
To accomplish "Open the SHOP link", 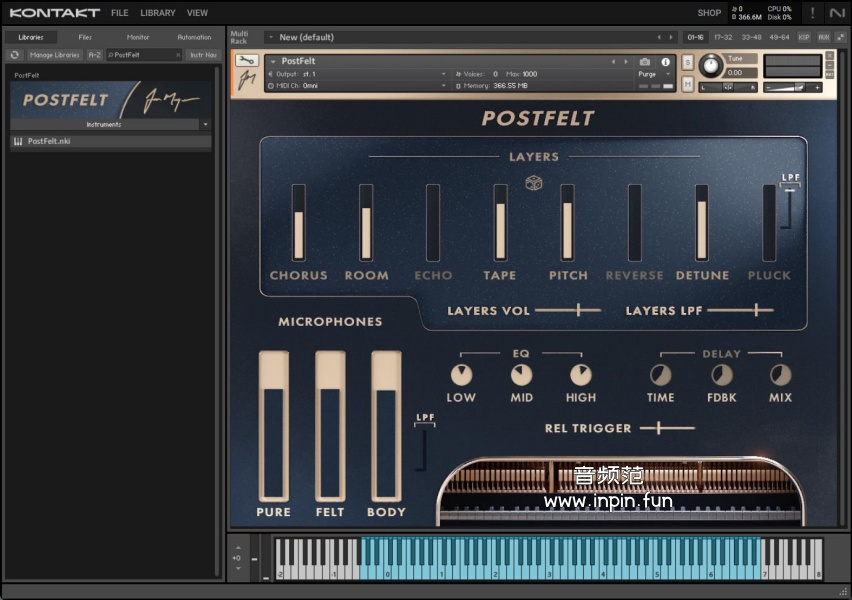I will [x=709, y=13].
